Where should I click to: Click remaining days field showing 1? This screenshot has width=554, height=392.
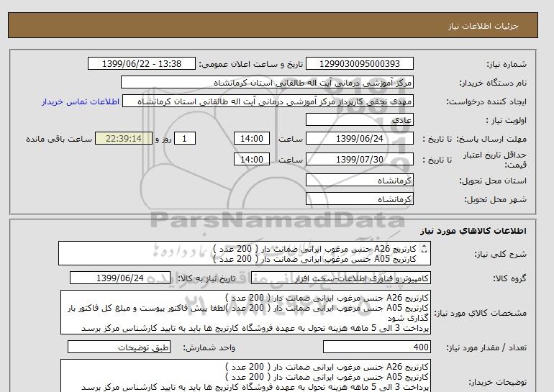(184, 138)
